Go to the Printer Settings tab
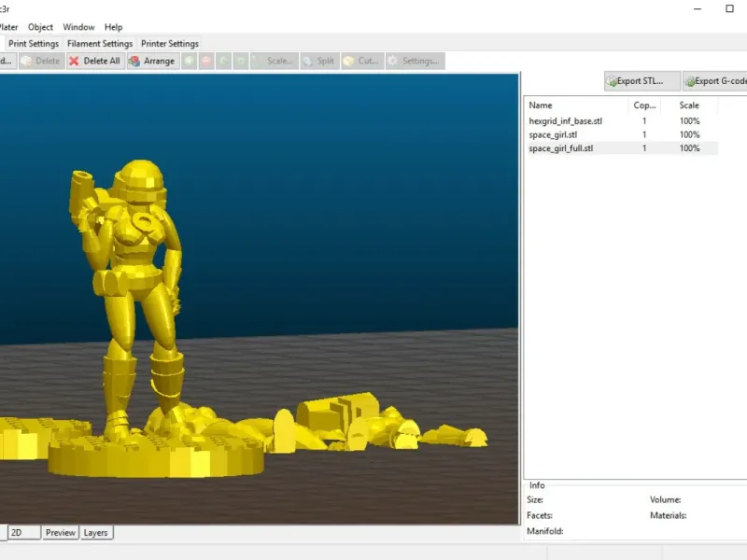This screenshot has width=747, height=560. 169,44
